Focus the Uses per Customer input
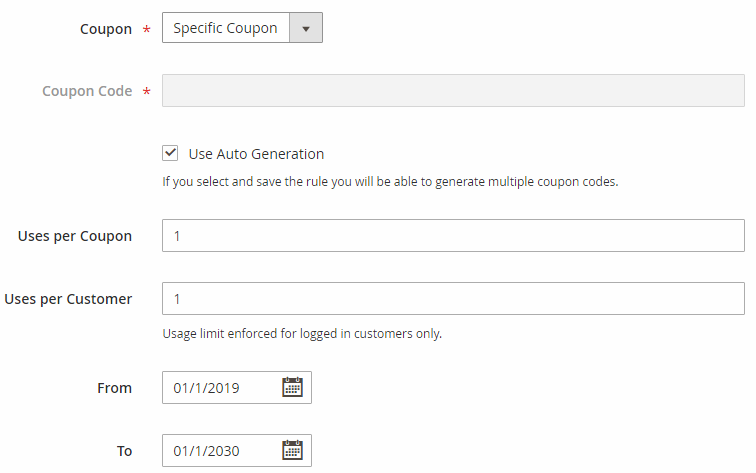Viewport: 756px width, 473px height. click(x=452, y=299)
